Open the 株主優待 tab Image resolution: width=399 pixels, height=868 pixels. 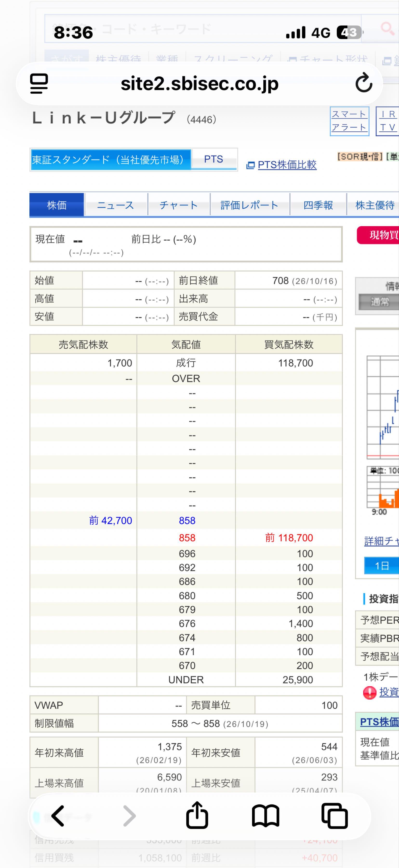tap(373, 205)
